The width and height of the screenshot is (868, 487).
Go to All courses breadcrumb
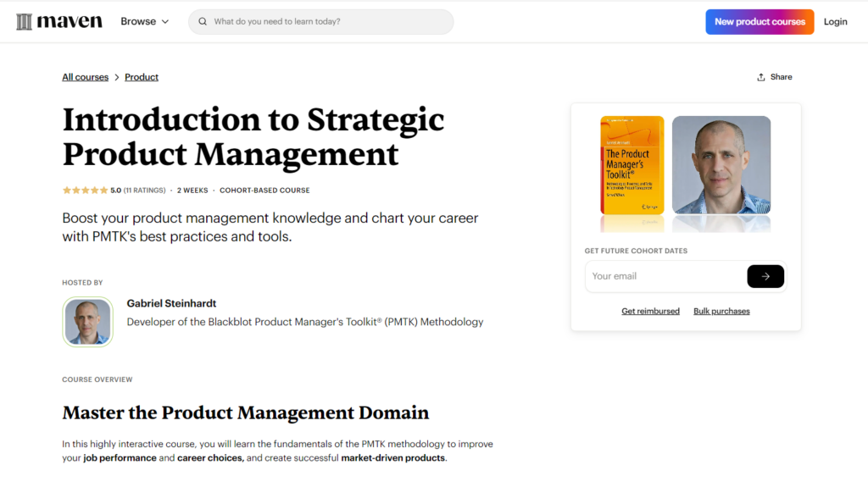[x=86, y=77]
